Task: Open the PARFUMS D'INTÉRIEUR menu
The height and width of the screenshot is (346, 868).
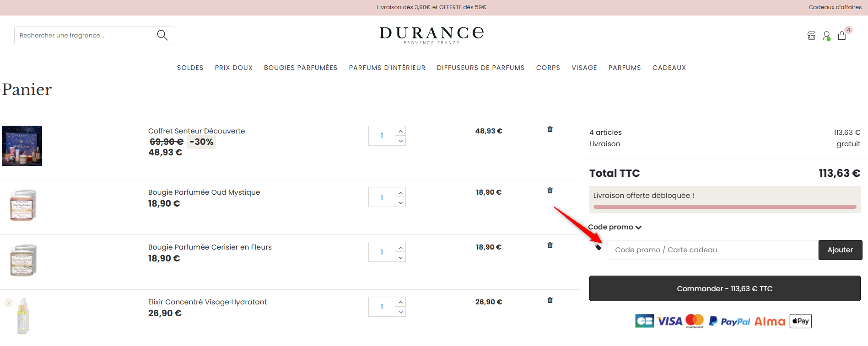Action: (387, 68)
